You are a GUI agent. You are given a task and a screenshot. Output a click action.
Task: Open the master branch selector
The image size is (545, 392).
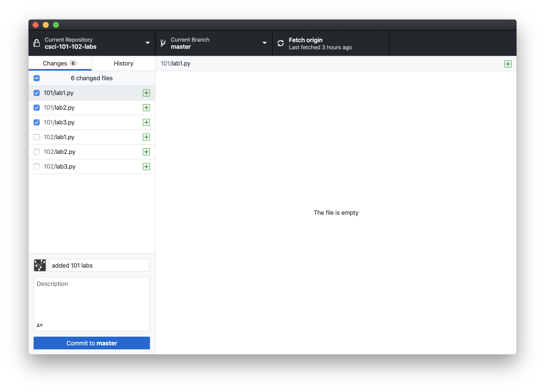point(214,43)
